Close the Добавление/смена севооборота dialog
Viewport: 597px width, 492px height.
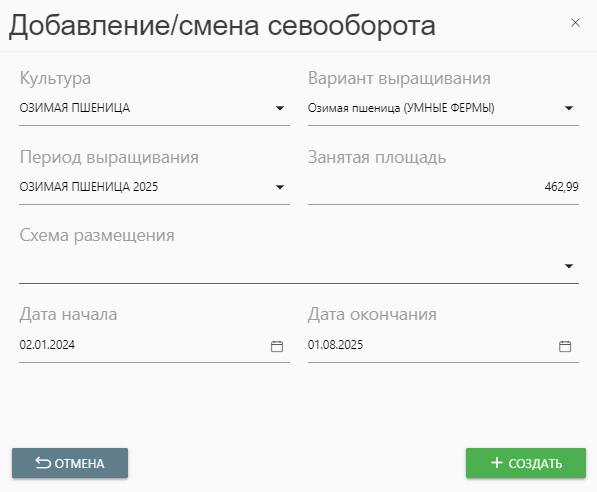click(575, 23)
